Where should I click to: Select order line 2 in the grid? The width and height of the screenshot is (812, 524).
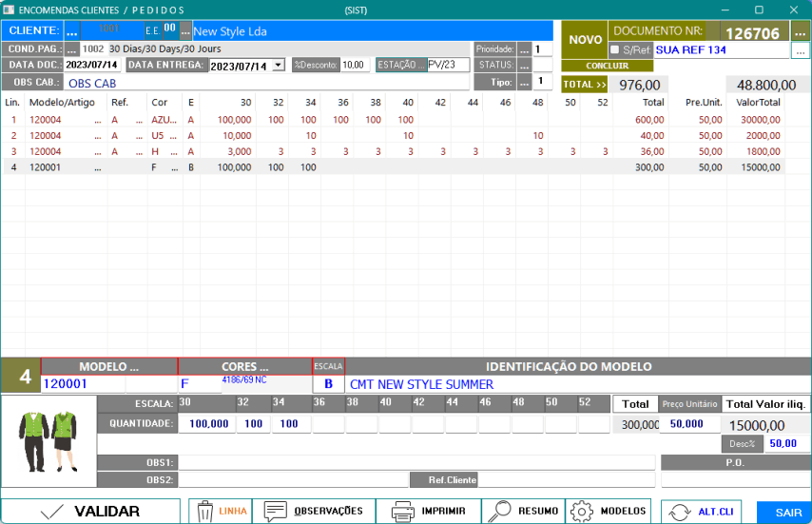click(285, 136)
